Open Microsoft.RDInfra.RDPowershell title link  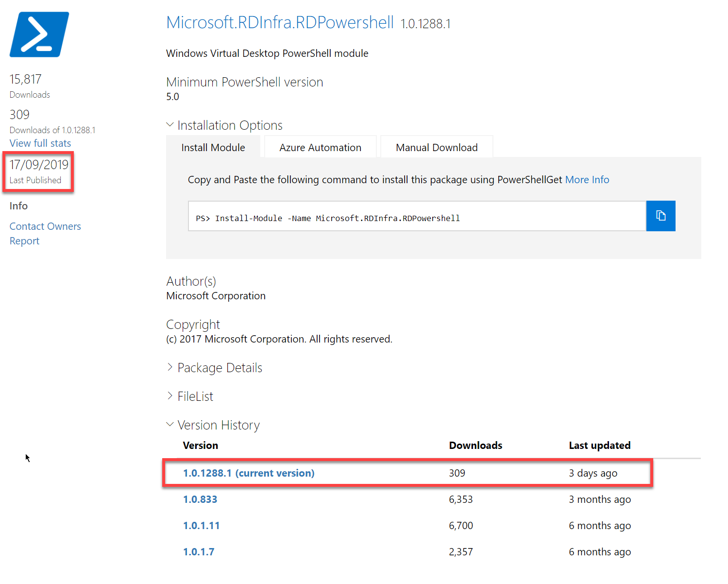(280, 22)
